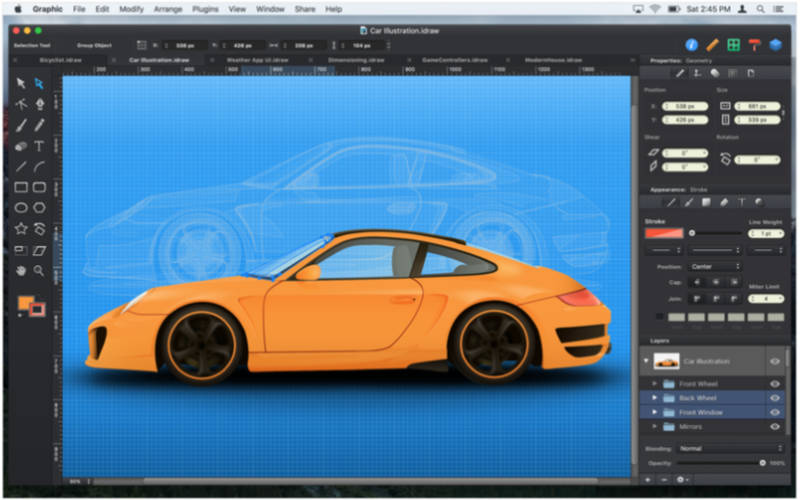Screen dimensions: 800x500
Task: Select the black arrow Selection tool
Action: 21,83
